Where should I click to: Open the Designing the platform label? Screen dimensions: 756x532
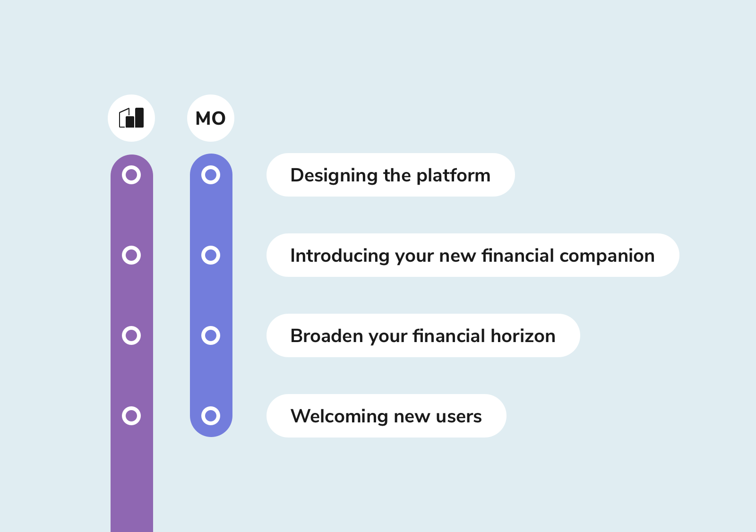pyautogui.click(x=390, y=175)
